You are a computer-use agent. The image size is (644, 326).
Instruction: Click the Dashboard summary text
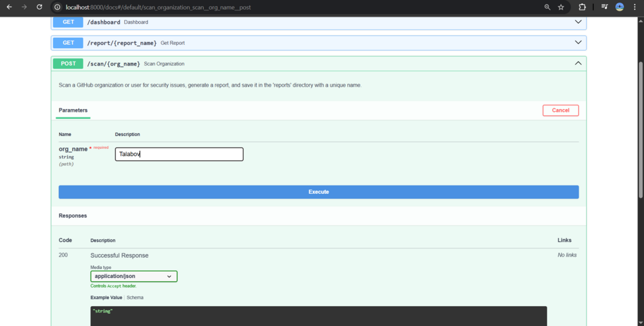pos(136,22)
